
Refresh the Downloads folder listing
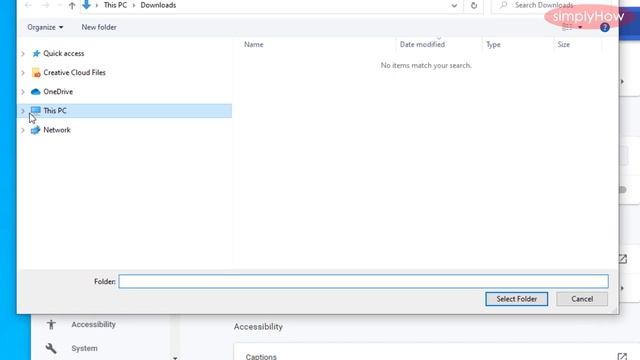pyautogui.click(x=473, y=6)
